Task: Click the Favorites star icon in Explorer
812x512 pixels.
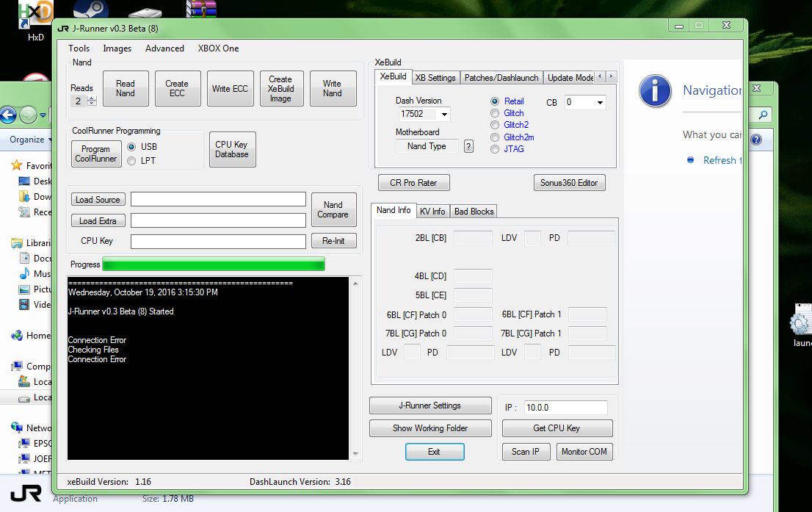Action: click(x=17, y=165)
